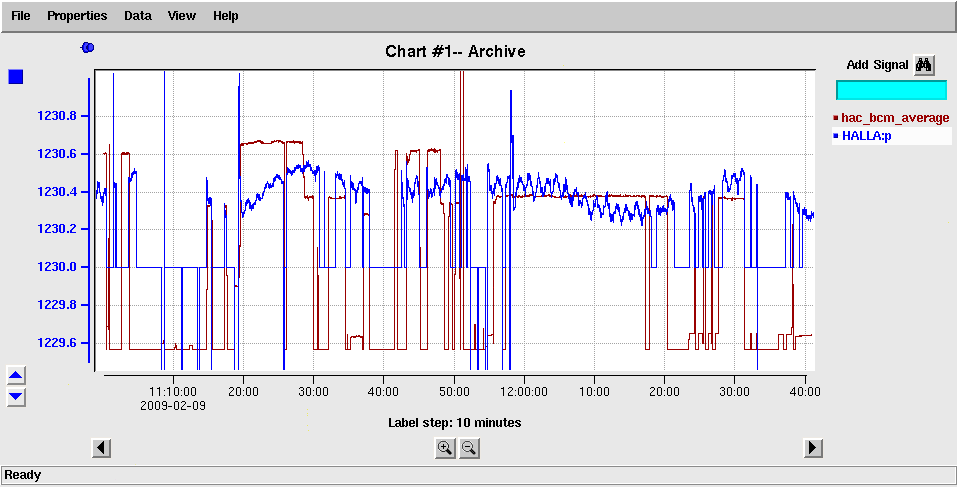Viewport: 957px width, 487px height.
Task: Click the small blue marker icon above the axis
Action: 88,47
